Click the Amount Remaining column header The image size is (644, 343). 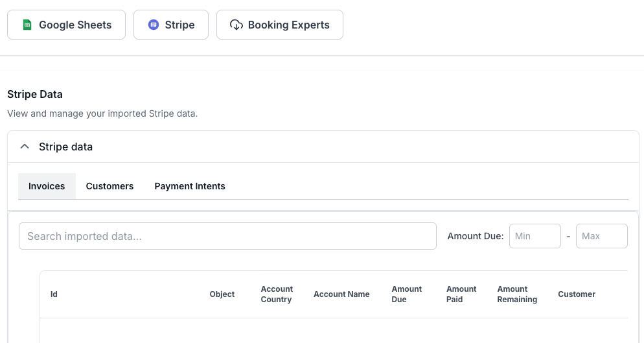(x=517, y=294)
